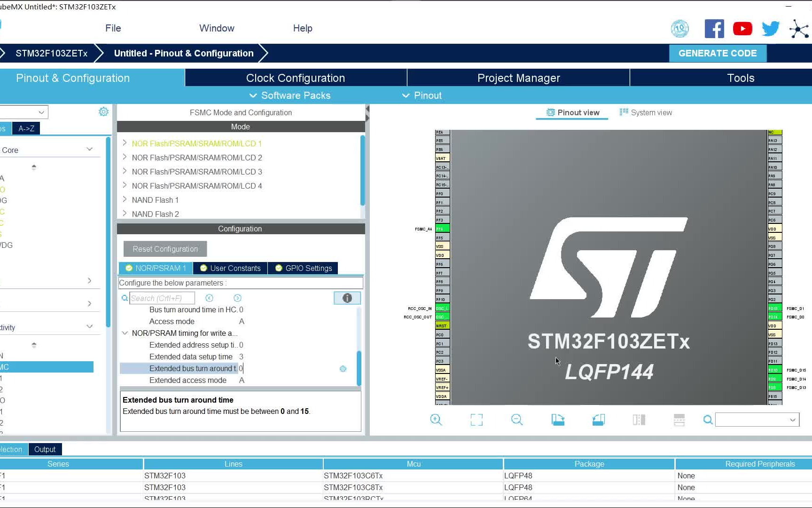Switch to Project Manager tab
The width and height of the screenshot is (812, 508).
click(x=519, y=78)
